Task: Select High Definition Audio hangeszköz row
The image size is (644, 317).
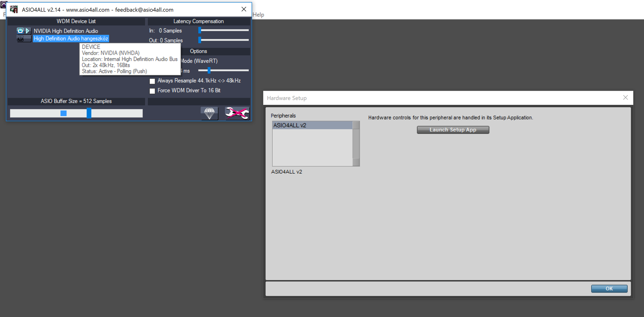Action: coord(71,38)
